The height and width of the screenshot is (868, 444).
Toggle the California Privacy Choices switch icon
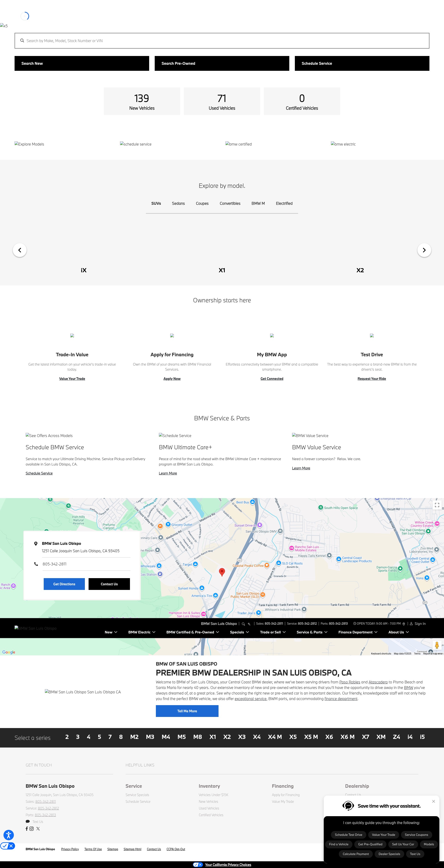[x=198, y=865]
